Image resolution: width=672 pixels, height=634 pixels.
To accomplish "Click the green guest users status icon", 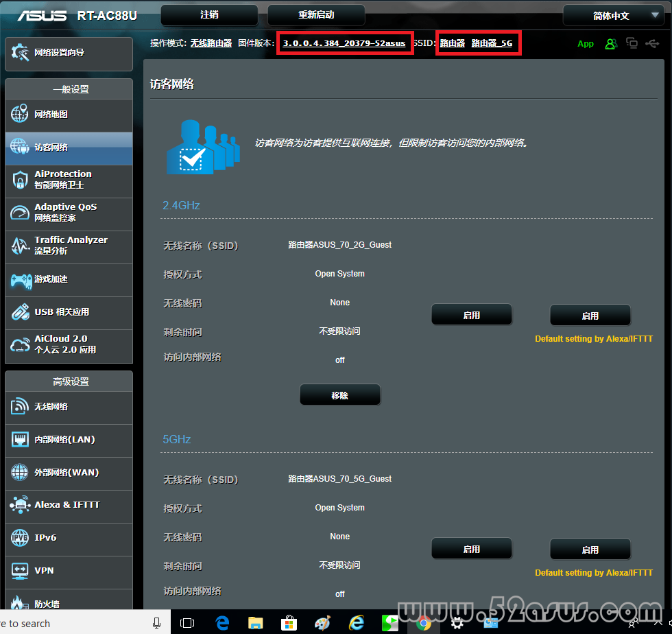I will (x=611, y=44).
